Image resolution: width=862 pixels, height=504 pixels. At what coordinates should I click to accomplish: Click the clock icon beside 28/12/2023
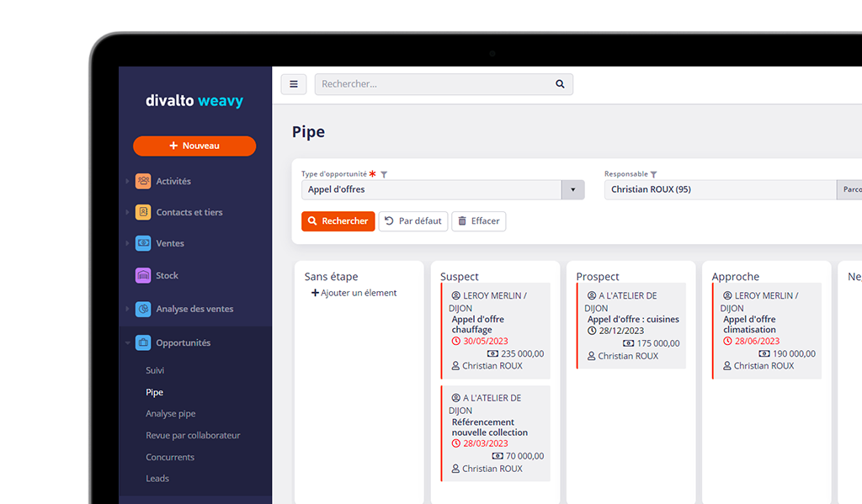592,331
